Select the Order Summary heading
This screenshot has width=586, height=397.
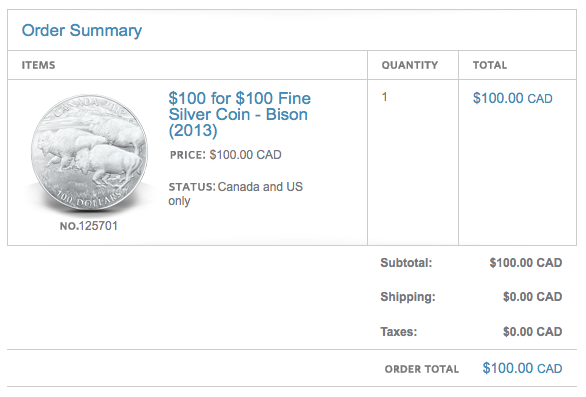82,30
